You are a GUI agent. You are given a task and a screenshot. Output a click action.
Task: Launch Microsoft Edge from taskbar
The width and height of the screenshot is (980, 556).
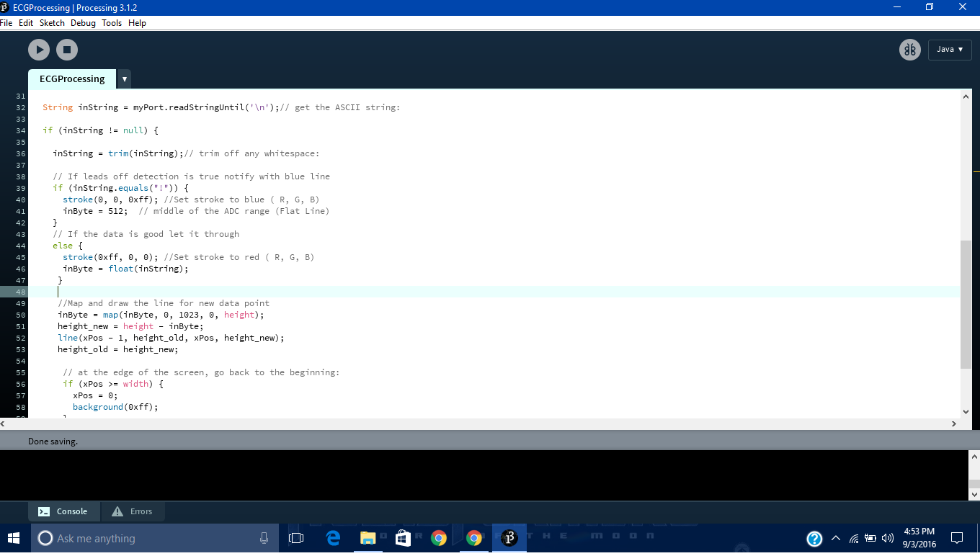(x=333, y=538)
